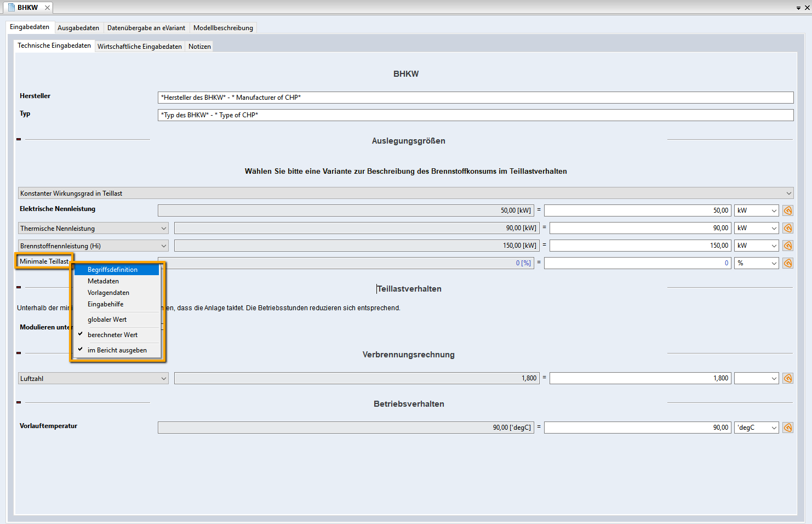Close the BHKW document tab
Viewport: 812px width, 524px height.
(x=47, y=8)
